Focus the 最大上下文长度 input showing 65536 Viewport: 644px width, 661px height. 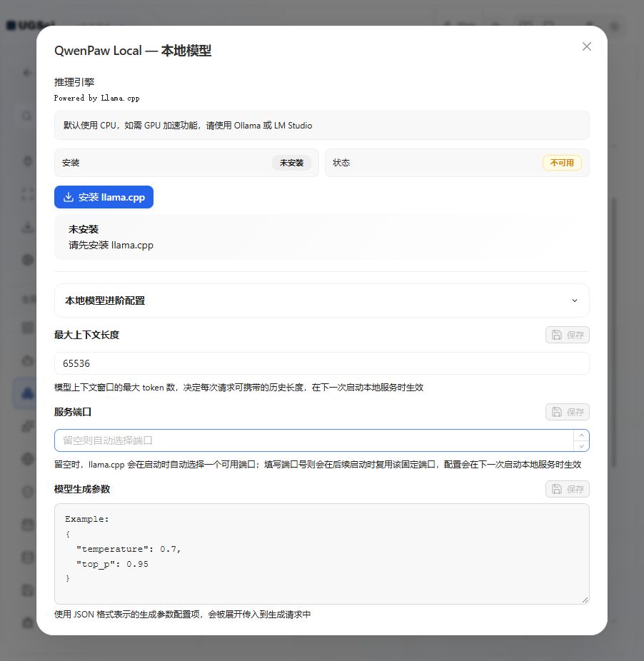[x=322, y=363]
